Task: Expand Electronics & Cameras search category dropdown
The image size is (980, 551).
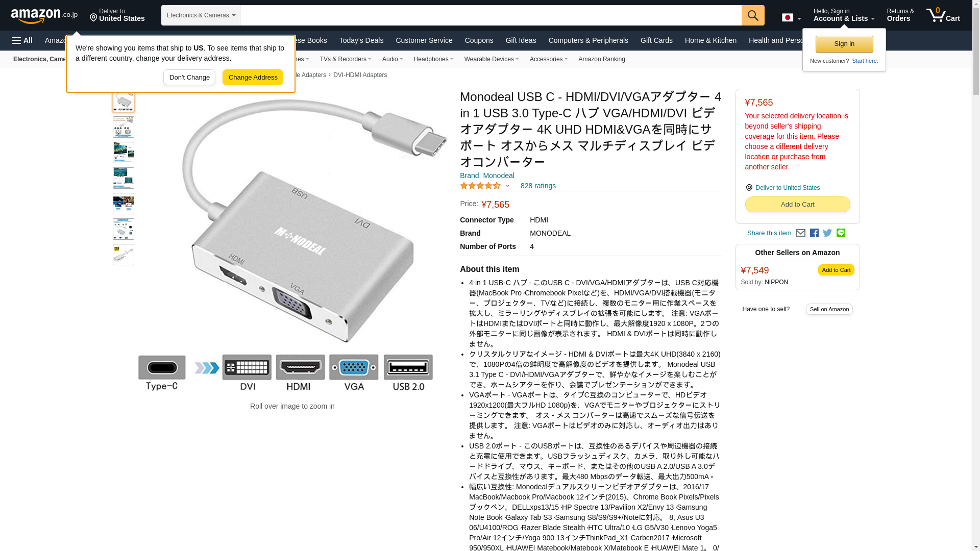Action: [201, 15]
